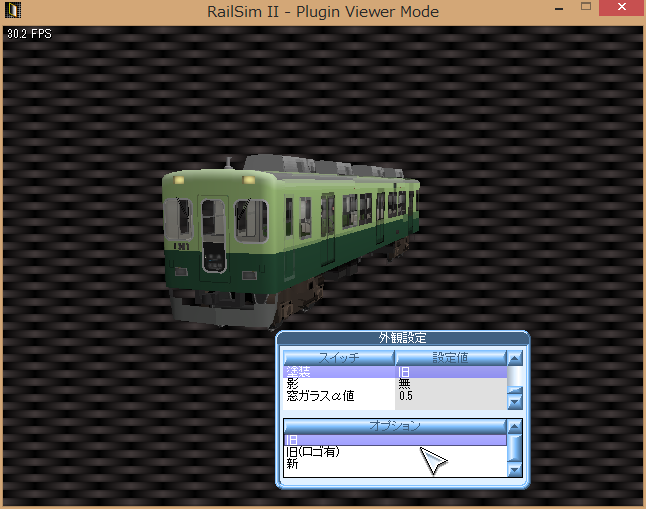Click the green train model in viewer

(x=290, y=241)
